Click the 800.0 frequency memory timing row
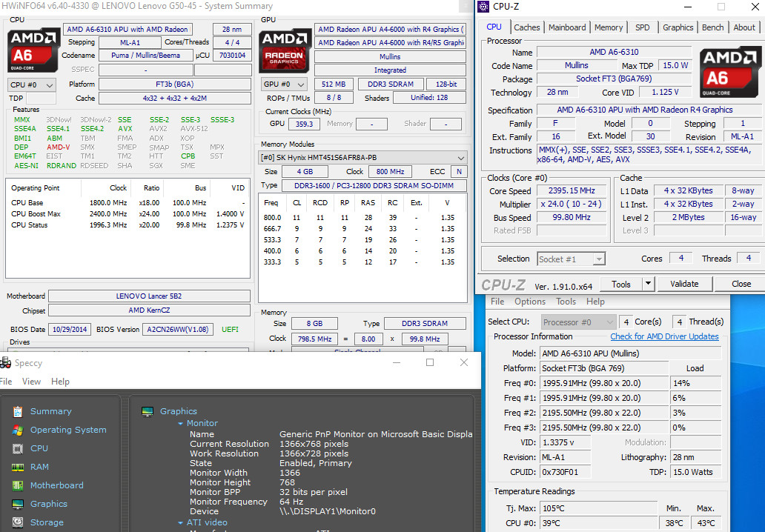 point(362,218)
